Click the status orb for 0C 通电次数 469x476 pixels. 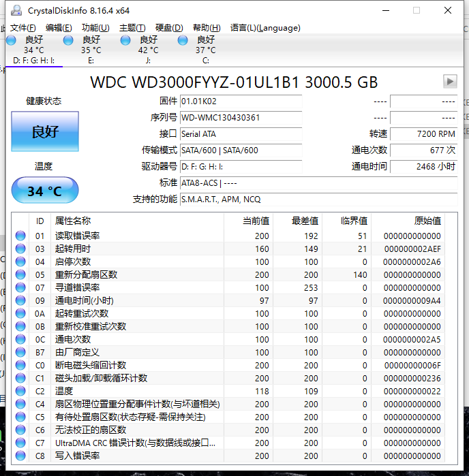20,339
